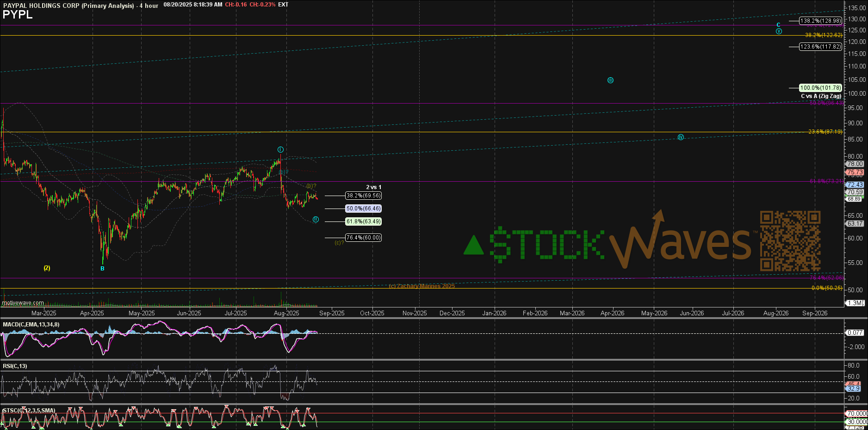Click the purple 76.4%(52.06) level label

click(826, 278)
